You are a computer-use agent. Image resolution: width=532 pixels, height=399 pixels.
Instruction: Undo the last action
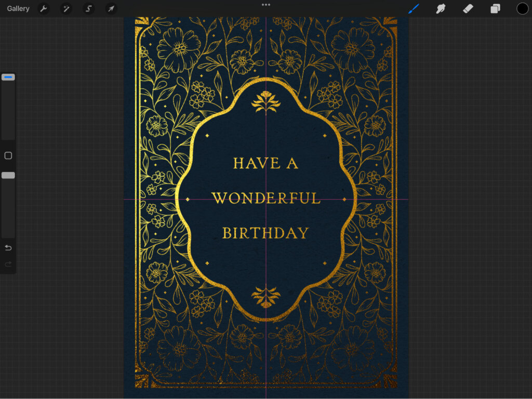point(8,247)
